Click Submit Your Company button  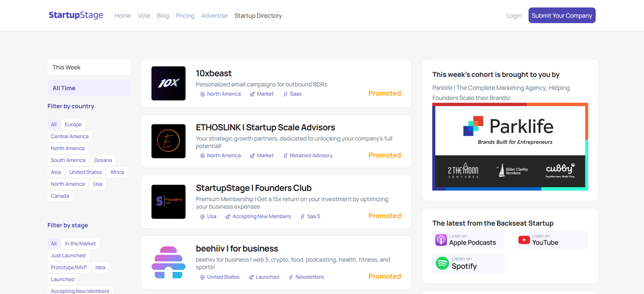562,16
